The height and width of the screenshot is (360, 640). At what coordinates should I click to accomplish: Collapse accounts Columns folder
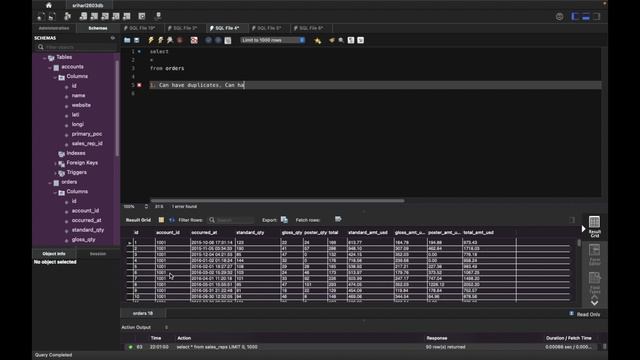point(55,77)
